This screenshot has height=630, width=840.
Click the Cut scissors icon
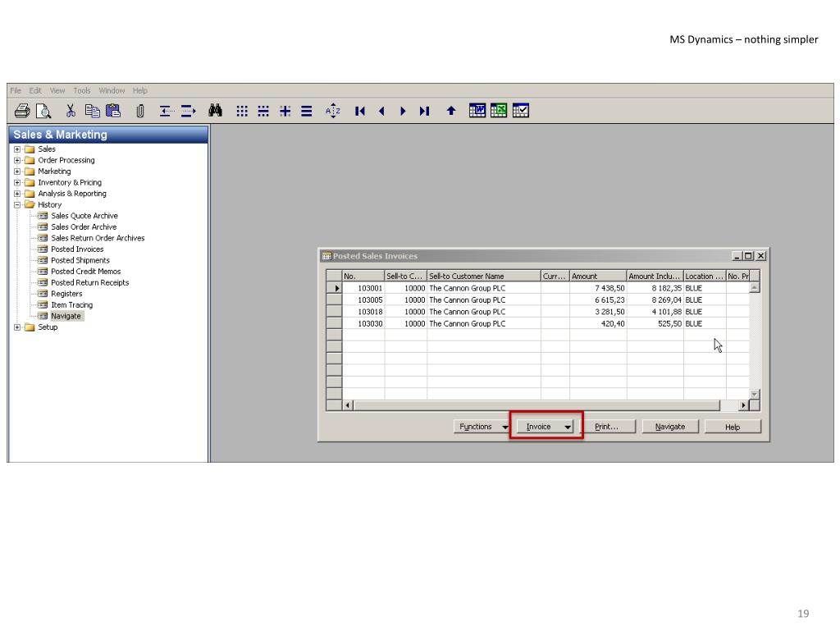tap(71, 111)
